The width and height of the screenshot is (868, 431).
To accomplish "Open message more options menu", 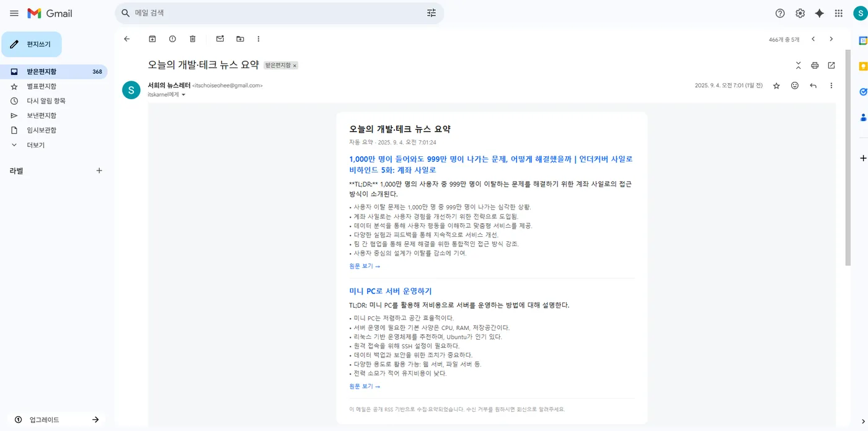I will click(x=831, y=86).
